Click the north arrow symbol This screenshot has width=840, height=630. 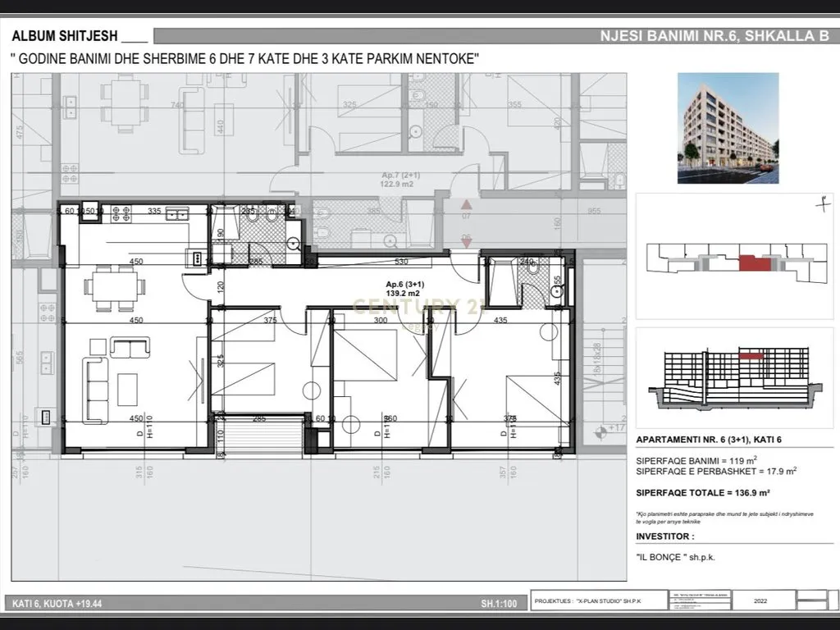(x=819, y=203)
